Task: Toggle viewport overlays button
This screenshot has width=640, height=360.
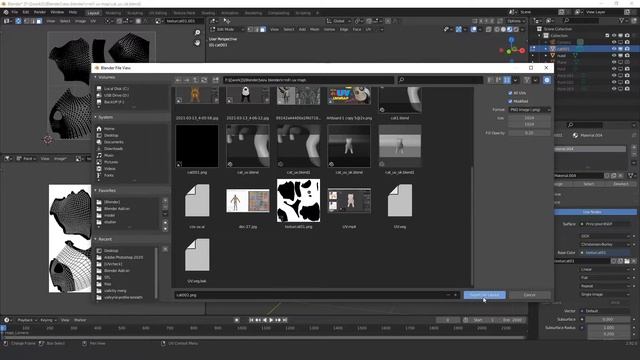Action: (x=473, y=29)
